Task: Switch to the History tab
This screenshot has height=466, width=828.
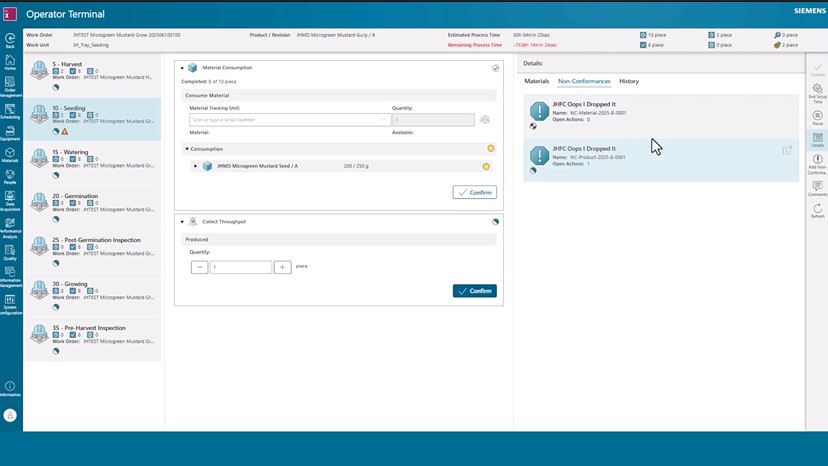Action: (629, 81)
